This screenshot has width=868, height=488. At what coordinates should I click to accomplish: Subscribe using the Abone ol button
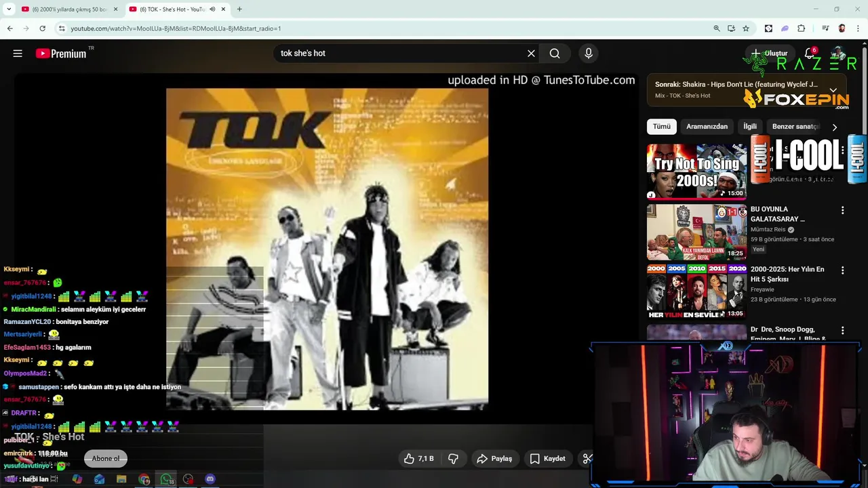tap(106, 459)
